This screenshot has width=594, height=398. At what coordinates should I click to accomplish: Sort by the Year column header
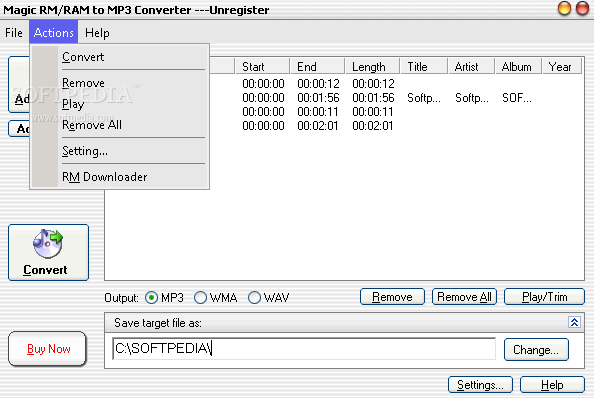click(x=562, y=66)
